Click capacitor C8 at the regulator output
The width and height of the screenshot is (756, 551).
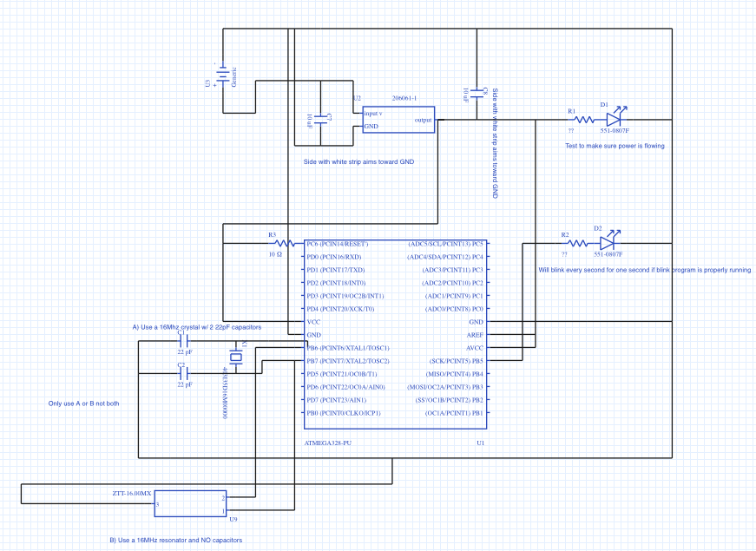(x=477, y=90)
